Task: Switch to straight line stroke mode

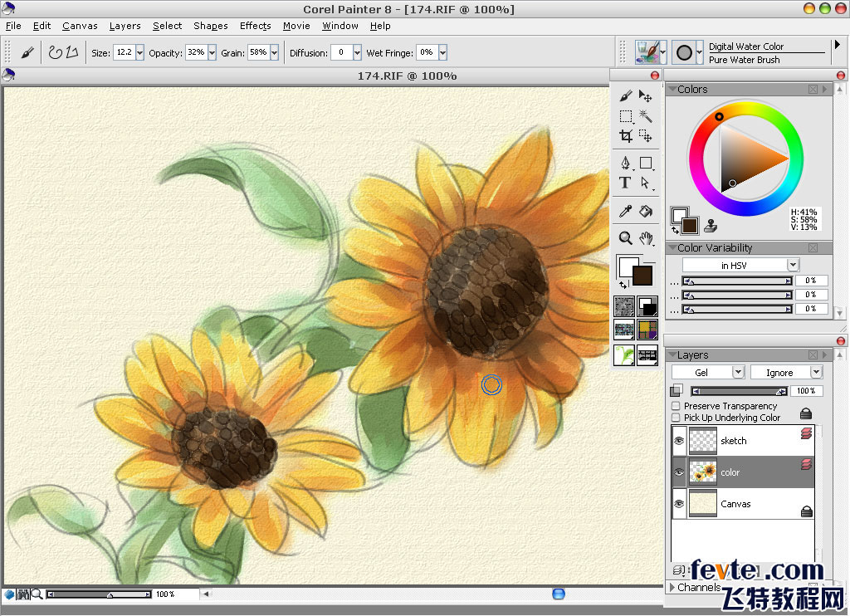Action: pyautogui.click(x=72, y=52)
